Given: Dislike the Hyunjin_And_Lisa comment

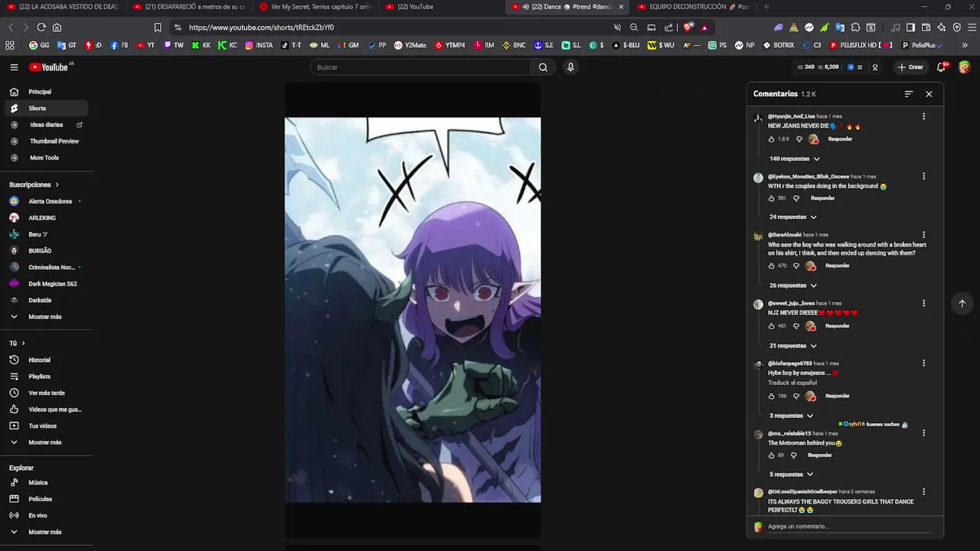Looking at the screenshot, I should 799,139.
